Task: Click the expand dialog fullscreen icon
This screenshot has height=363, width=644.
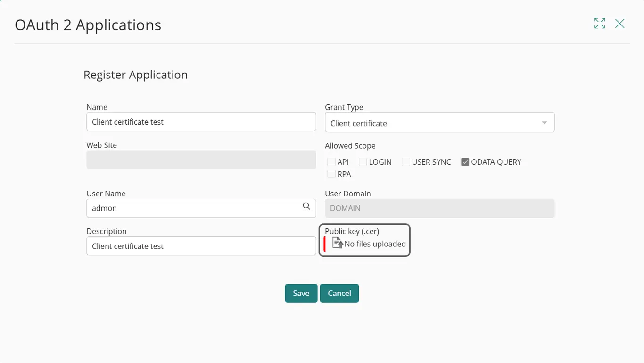Action: [600, 24]
